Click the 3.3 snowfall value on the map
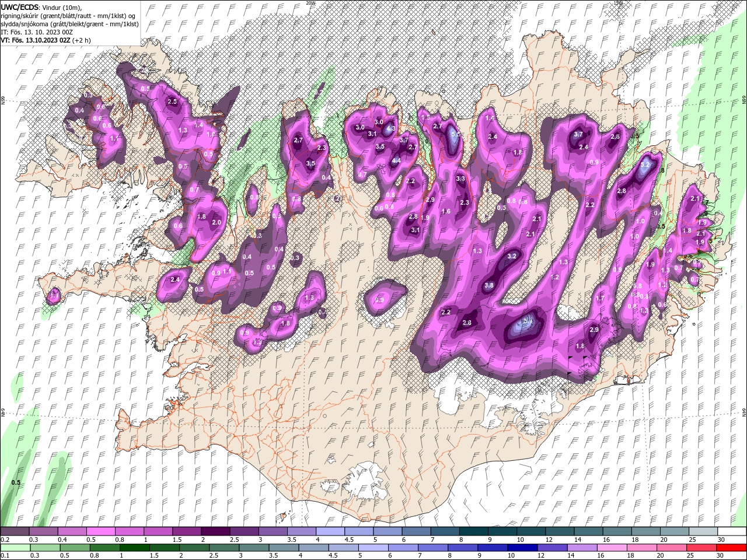Screen dimensions: 747x560 click(460, 178)
